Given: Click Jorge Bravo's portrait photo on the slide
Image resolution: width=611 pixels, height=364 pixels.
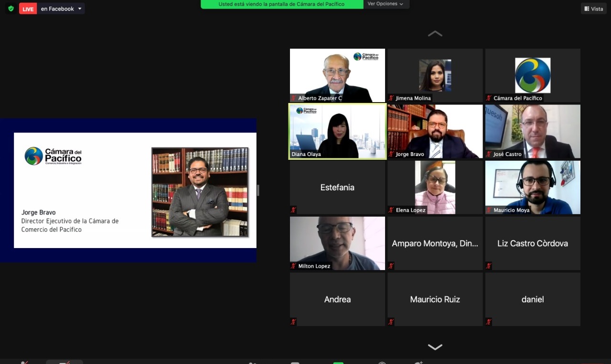Looking at the screenshot, I should 200,192.
